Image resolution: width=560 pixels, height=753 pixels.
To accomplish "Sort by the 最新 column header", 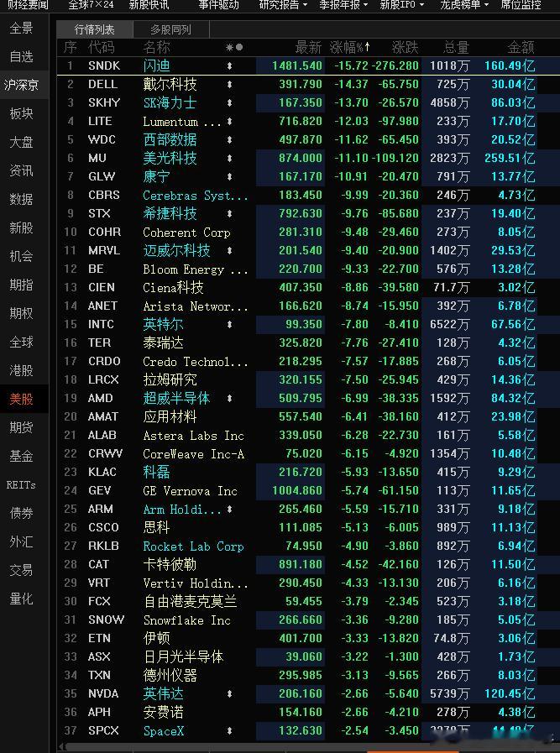I will click(308, 47).
